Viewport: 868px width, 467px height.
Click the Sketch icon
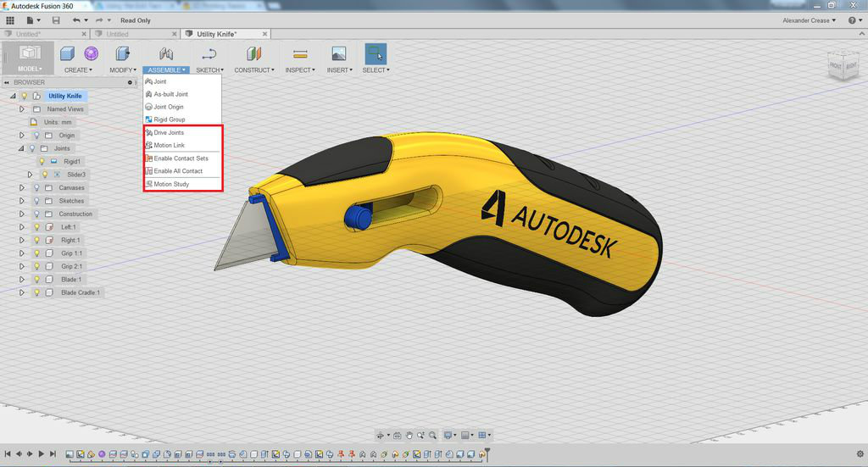tap(209, 53)
